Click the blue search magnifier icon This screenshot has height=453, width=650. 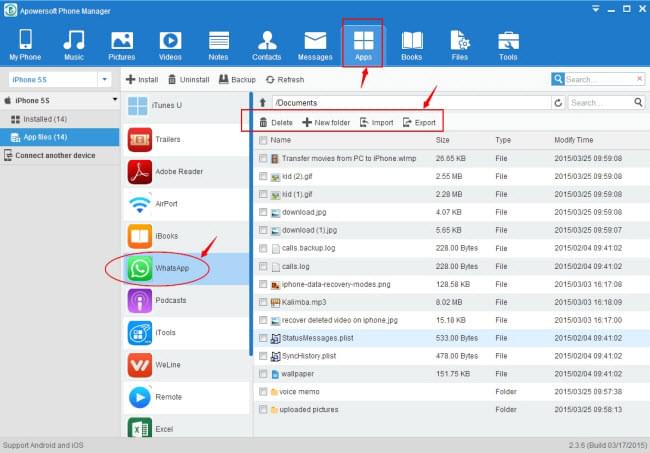click(x=558, y=79)
